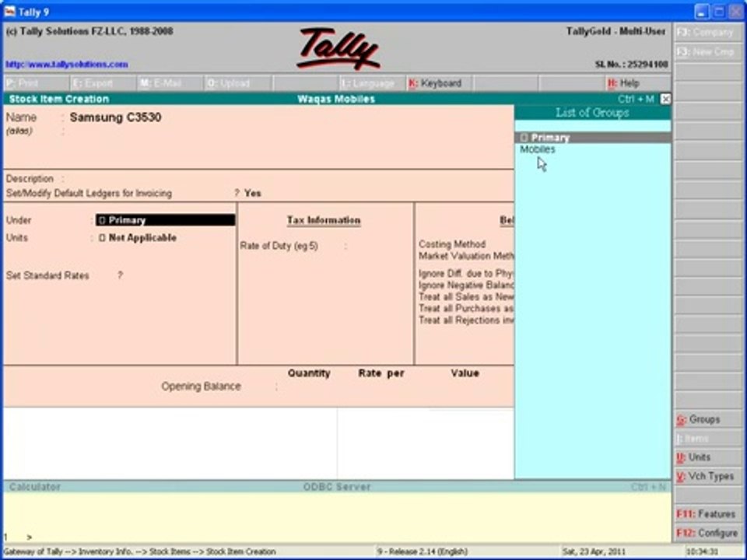Click the Gateway of Tally breadcrumb path
The image size is (747, 560).
(x=139, y=552)
